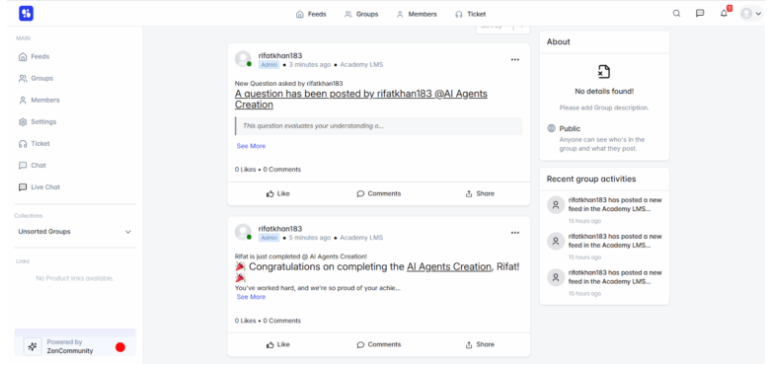Viewport: 774px width, 374px height.
Task: Open the Feeds tab in top navigation
Action: tap(311, 14)
